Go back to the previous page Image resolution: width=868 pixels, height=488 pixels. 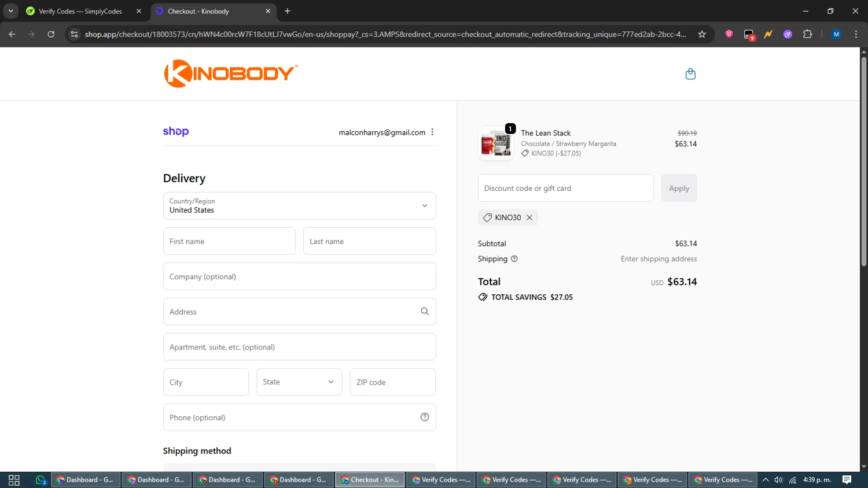pyautogui.click(x=12, y=34)
